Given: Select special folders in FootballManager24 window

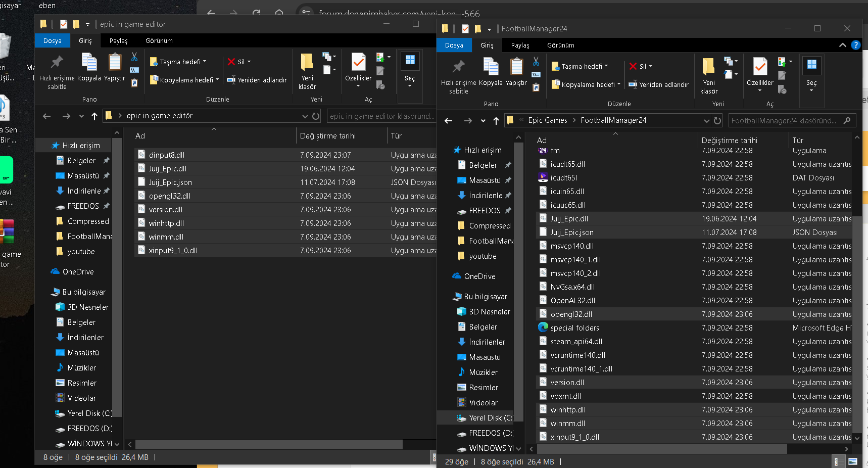Looking at the screenshot, I should click(x=694, y=327).
